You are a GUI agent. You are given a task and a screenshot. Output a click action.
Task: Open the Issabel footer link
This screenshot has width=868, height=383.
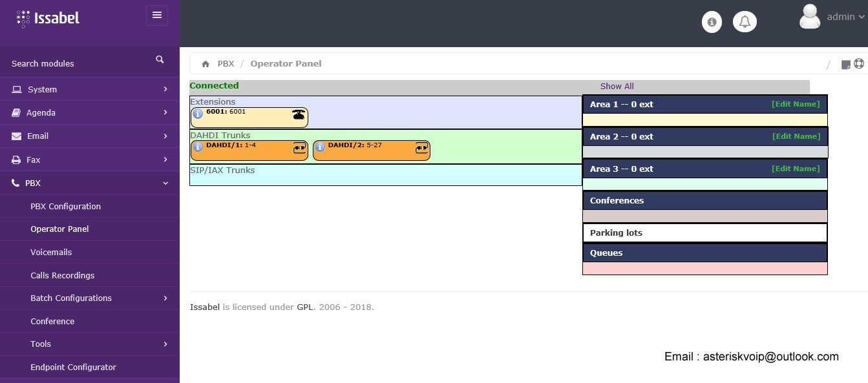pyautogui.click(x=205, y=307)
